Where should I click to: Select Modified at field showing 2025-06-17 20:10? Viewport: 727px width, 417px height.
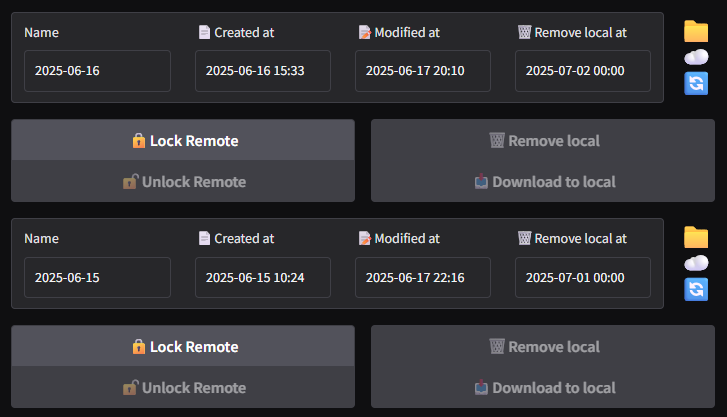pos(423,71)
